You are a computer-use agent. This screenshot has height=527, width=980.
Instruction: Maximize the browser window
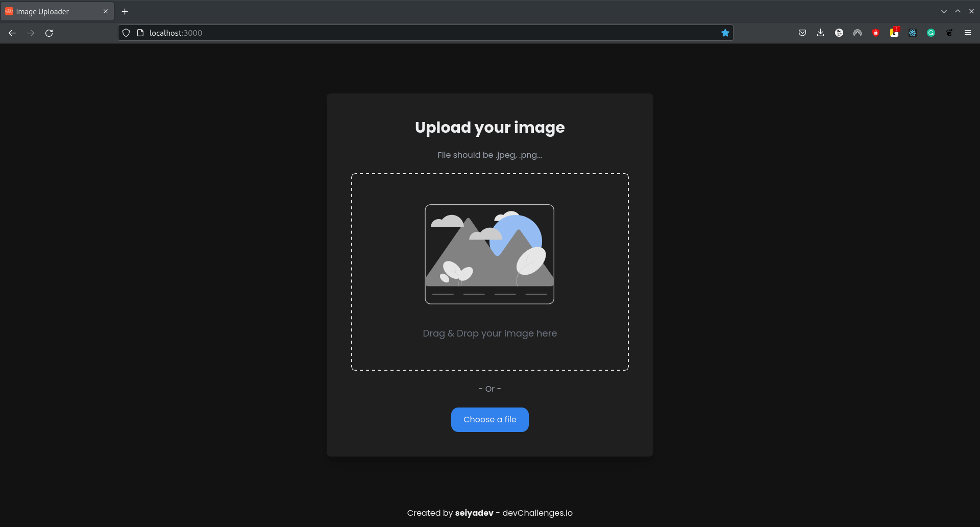(x=958, y=11)
